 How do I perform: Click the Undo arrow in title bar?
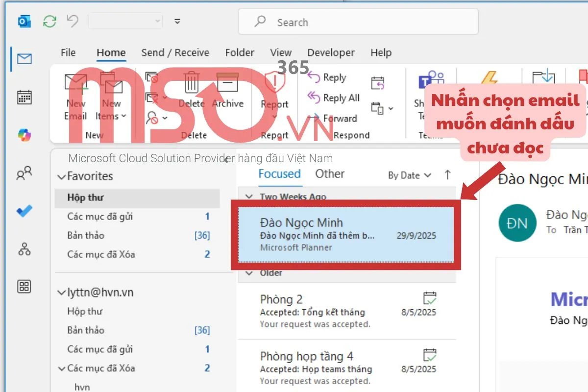(73, 21)
